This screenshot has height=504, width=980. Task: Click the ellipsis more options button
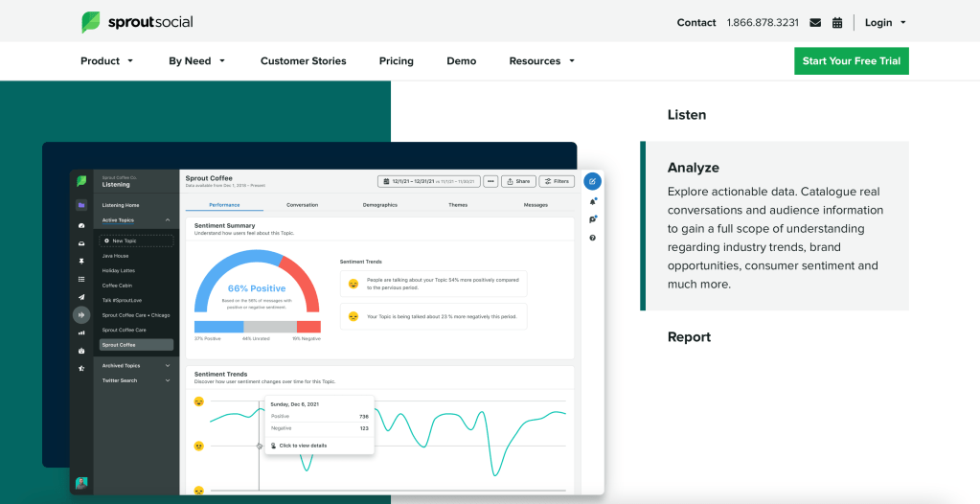tap(490, 181)
